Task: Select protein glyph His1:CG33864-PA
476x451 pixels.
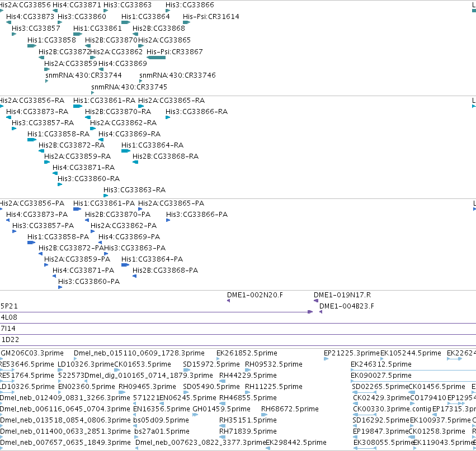Action: [125, 265]
